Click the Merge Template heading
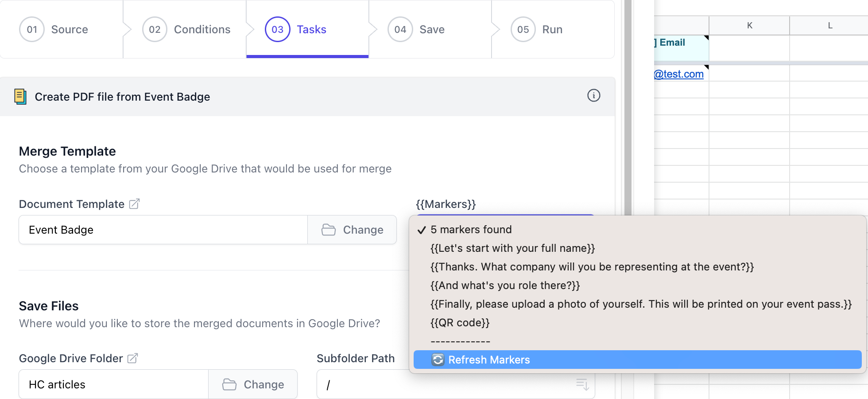 [67, 151]
